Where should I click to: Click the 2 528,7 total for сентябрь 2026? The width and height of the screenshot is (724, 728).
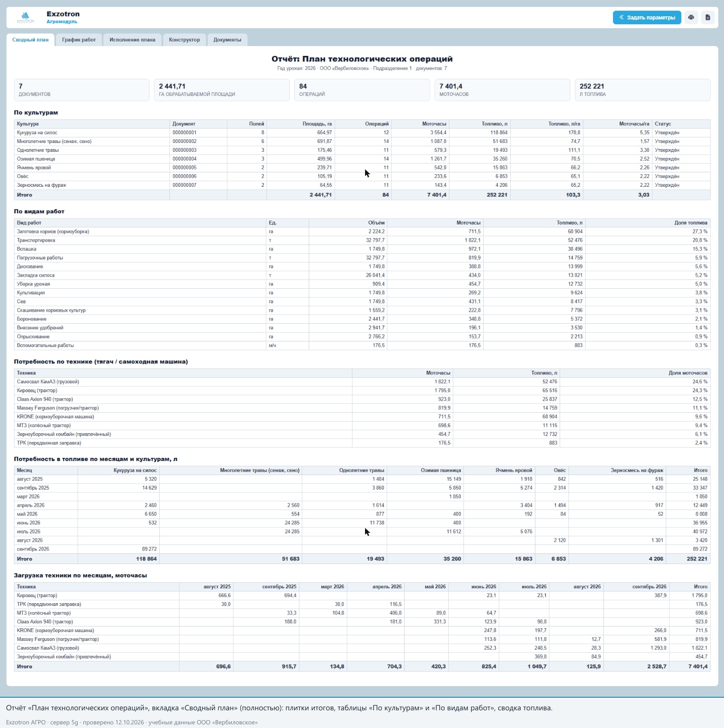656,667
